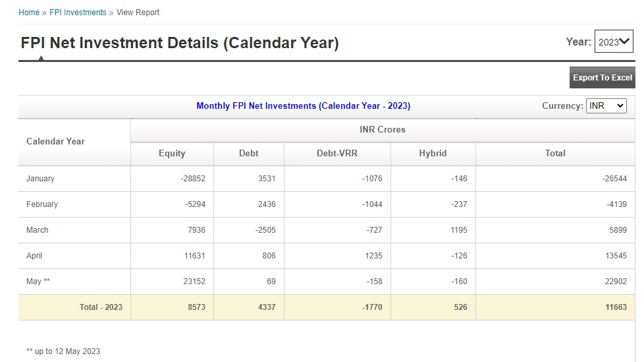Click the Hybrid column header

[433, 153]
